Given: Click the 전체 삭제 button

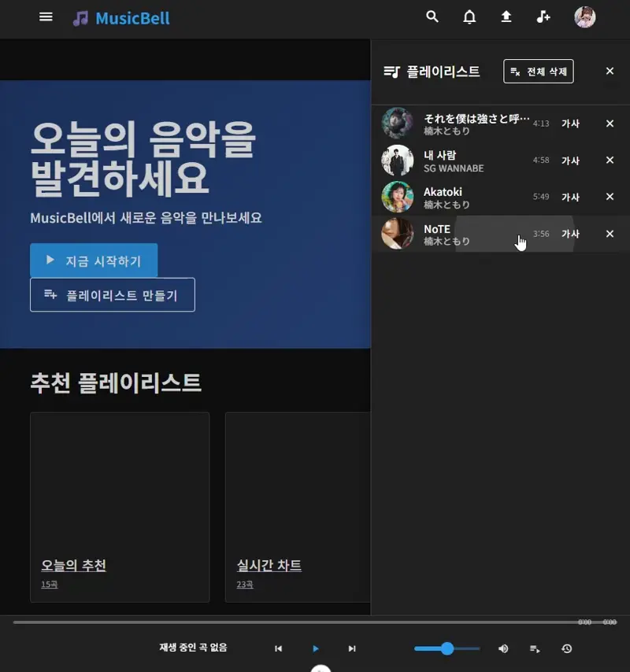Looking at the screenshot, I should tap(539, 72).
